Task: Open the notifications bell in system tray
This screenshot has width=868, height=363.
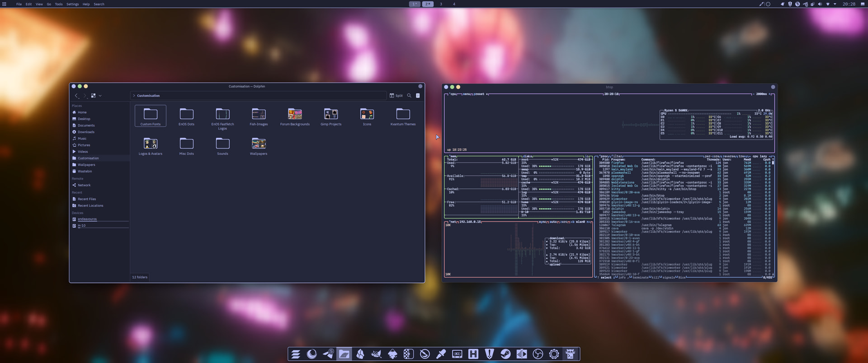Action: click(x=783, y=4)
